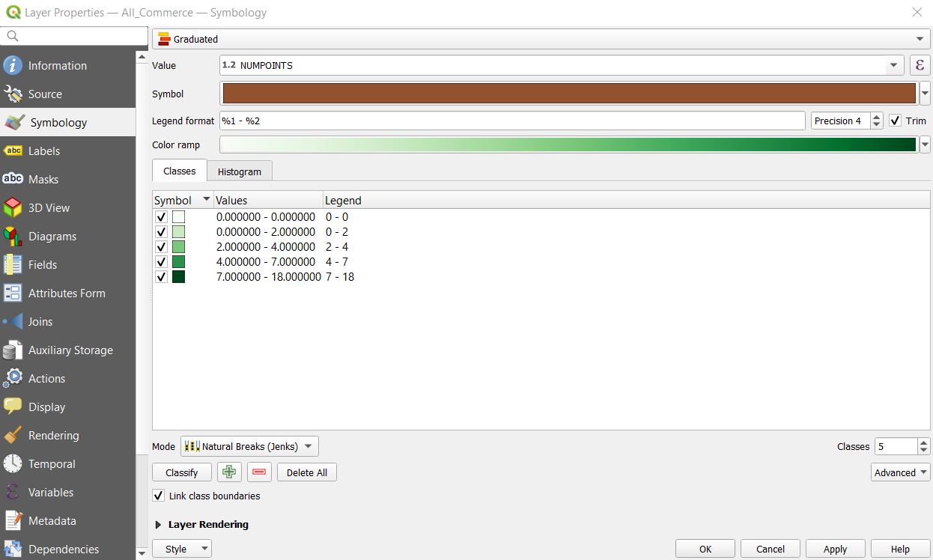This screenshot has height=560, width=933.
Task: Click the green color ramp bar
Action: pos(568,145)
